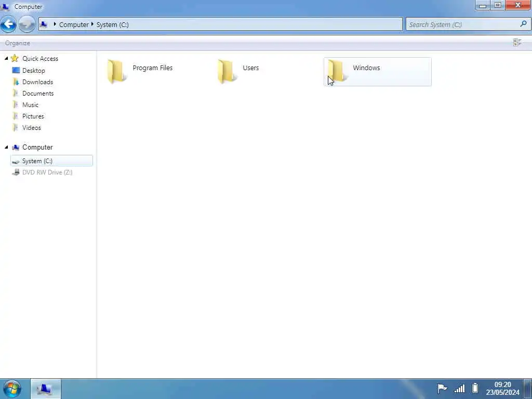Click the Quick Access heading text

point(40,58)
